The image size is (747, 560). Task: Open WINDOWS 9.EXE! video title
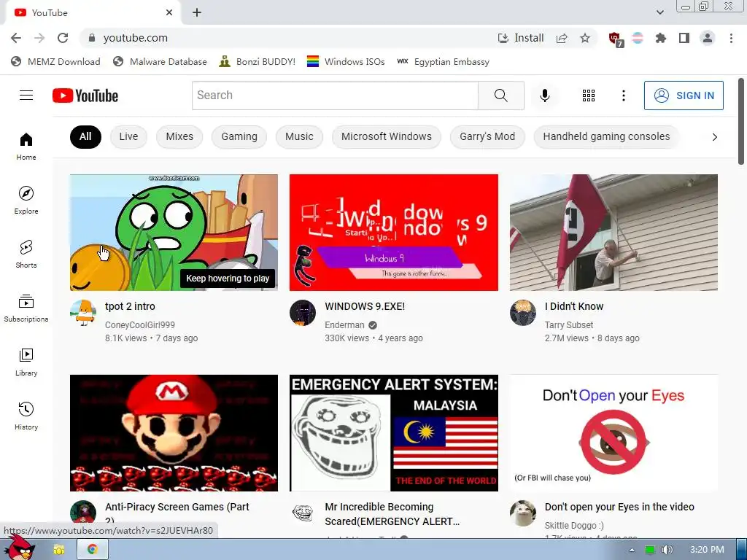coord(365,307)
